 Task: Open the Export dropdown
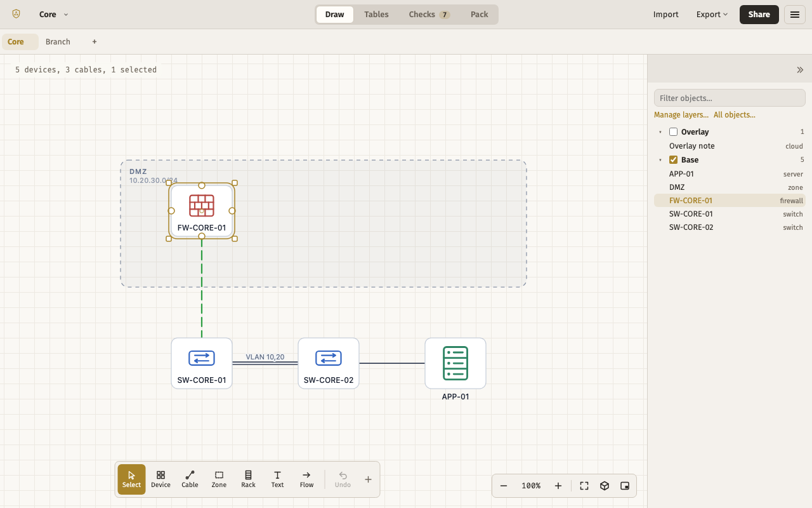point(712,15)
